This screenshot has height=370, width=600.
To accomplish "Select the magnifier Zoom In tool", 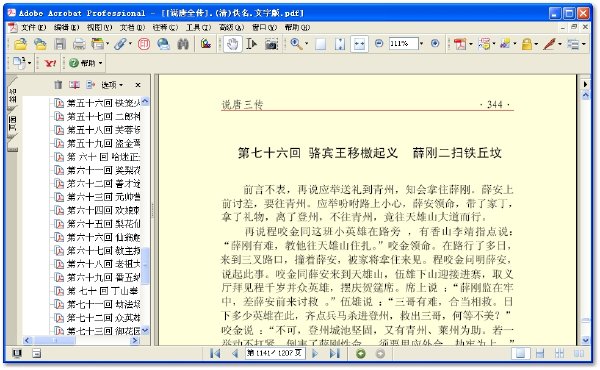I will click(295, 44).
